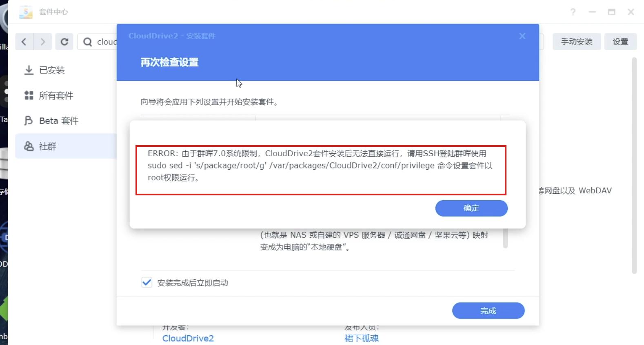The image size is (644, 345).
Task: Open 手动安装 manual install
Action: pos(576,42)
